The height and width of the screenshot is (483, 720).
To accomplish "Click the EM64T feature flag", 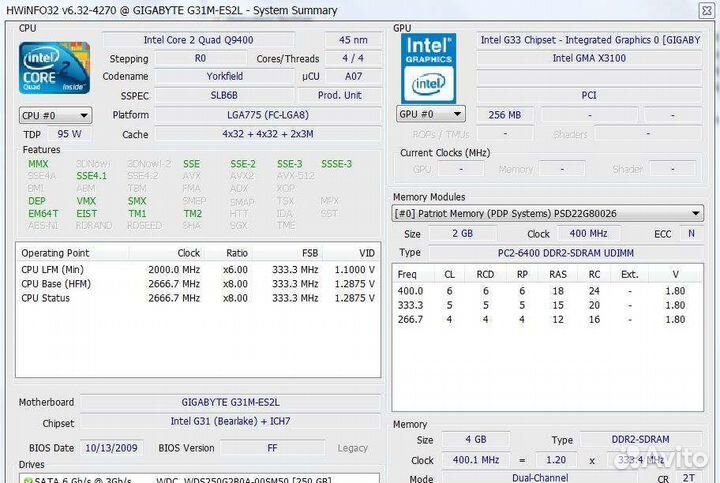I will click(x=43, y=213).
